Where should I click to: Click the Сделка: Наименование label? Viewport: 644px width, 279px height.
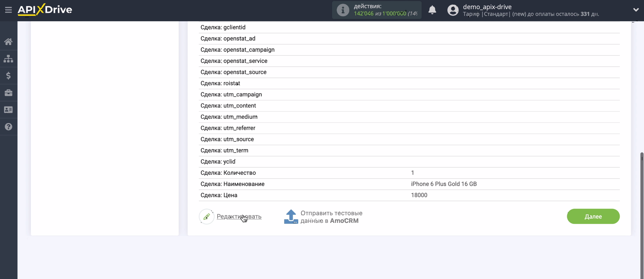click(232, 184)
